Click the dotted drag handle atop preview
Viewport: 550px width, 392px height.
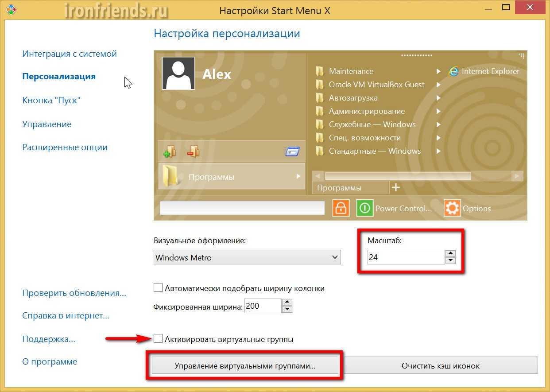pyautogui.click(x=417, y=55)
